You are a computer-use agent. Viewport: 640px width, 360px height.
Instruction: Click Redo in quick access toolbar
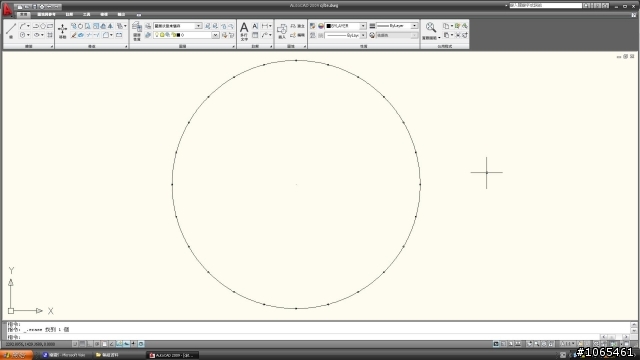[x=56, y=7]
